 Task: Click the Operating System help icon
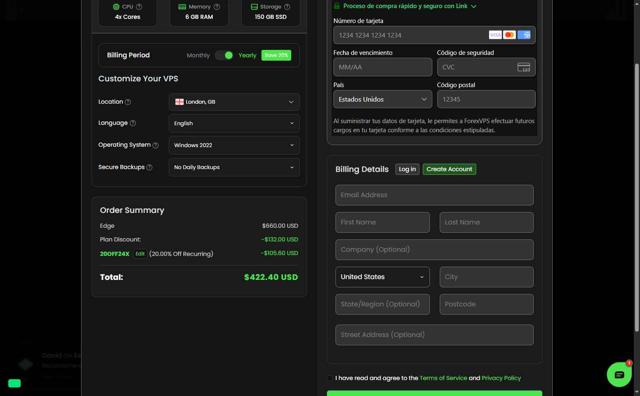click(x=156, y=145)
